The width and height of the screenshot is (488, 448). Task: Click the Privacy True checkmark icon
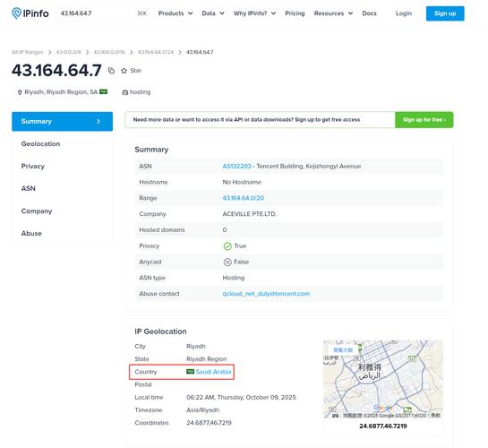pos(227,246)
